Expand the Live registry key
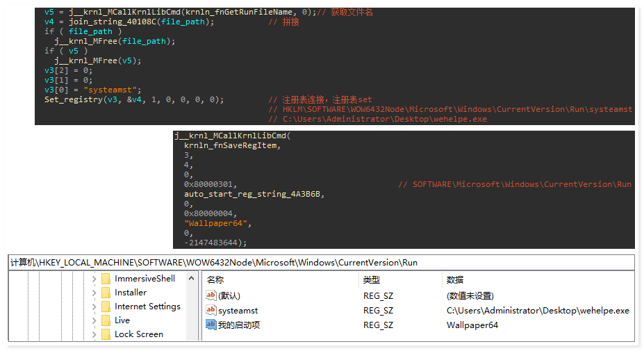 94,320
